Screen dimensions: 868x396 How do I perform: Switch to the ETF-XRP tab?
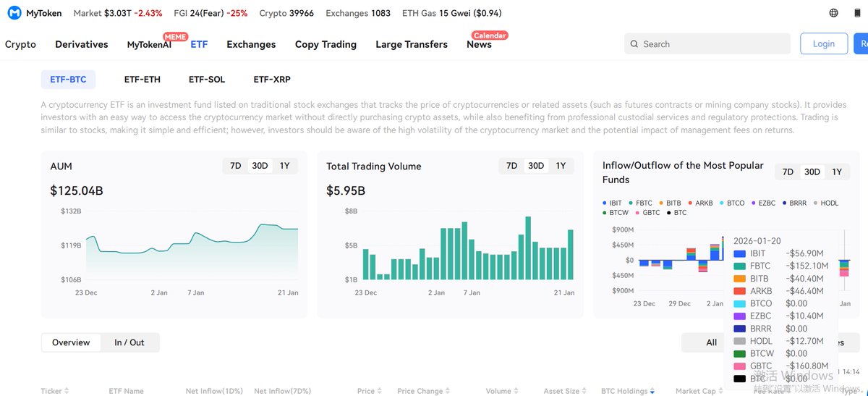[272, 80]
